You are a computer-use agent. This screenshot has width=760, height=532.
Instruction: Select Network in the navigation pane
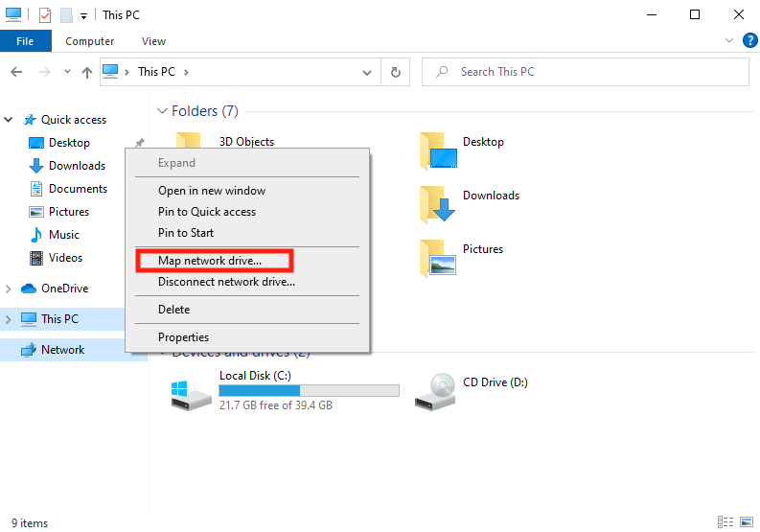tap(62, 350)
